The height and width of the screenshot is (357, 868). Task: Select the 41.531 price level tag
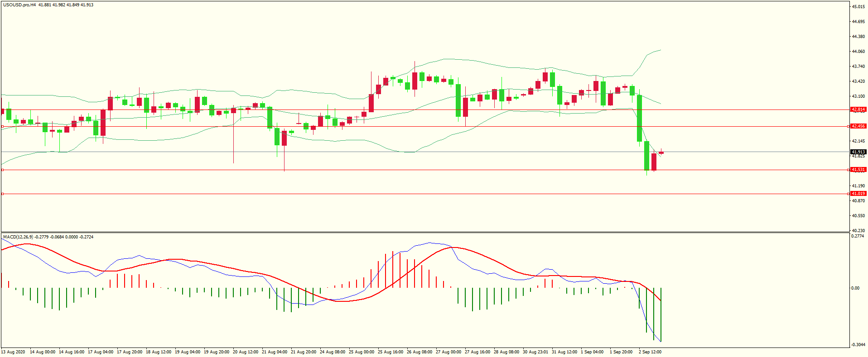858,170
